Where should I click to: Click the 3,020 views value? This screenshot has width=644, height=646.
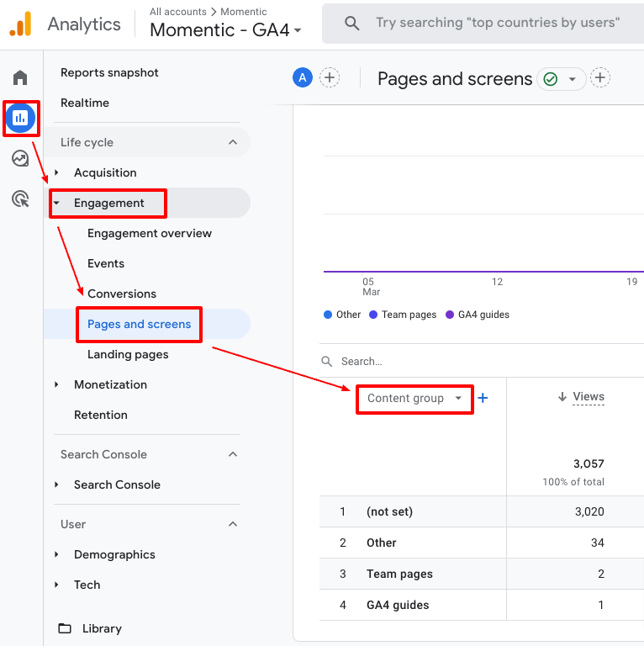[589, 511]
